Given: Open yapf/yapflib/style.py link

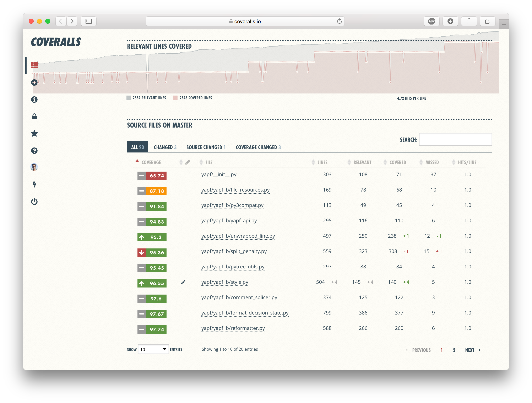Looking at the screenshot, I should click(x=225, y=282).
